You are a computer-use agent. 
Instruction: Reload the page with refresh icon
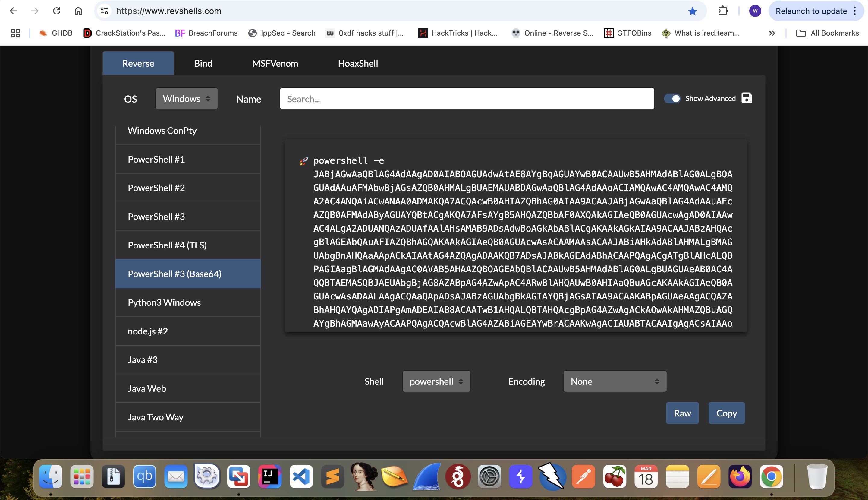pyautogui.click(x=57, y=11)
